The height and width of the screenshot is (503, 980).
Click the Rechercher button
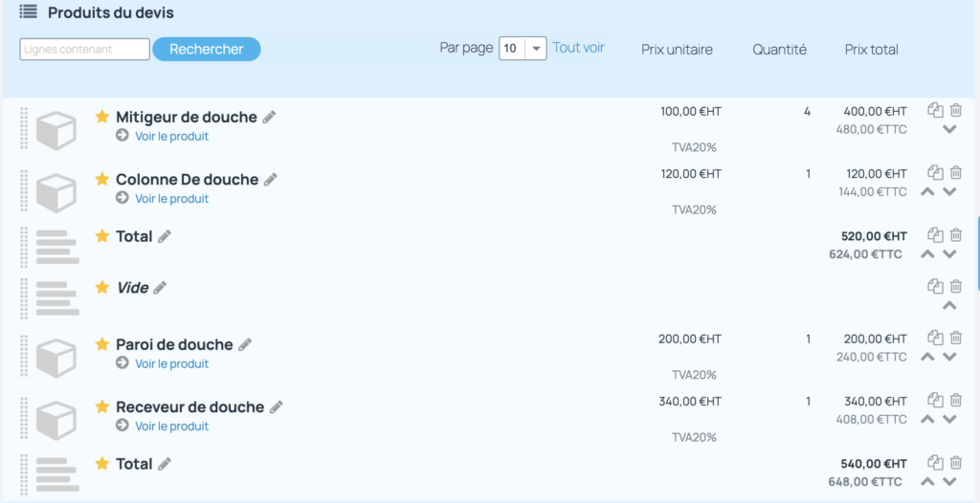click(x=207, y=50)
